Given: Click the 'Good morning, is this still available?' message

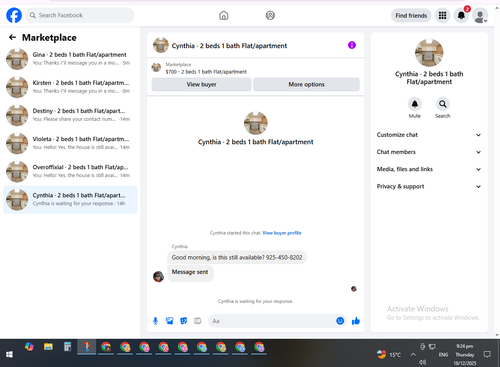Looking at the screenshot, I should coord(237,257).
